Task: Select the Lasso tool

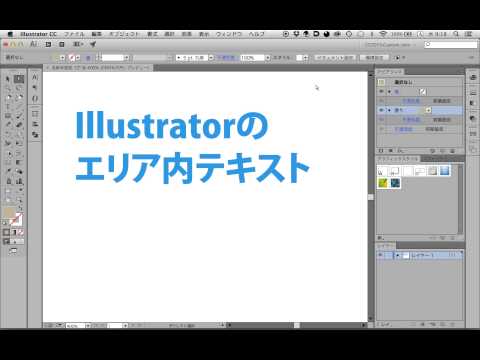Action: pos(19,89)
